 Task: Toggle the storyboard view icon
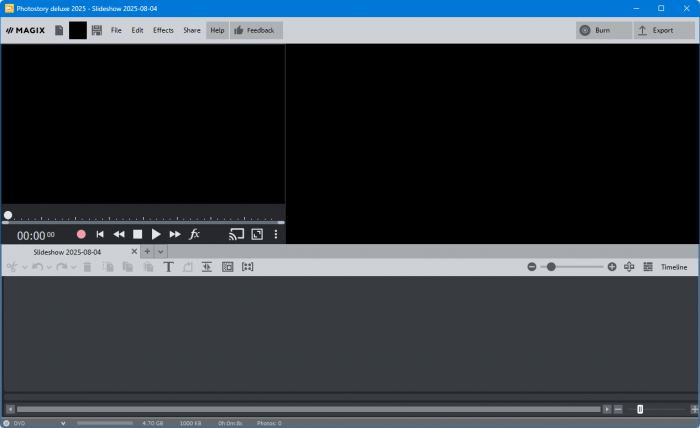click(x=647, y=267)
